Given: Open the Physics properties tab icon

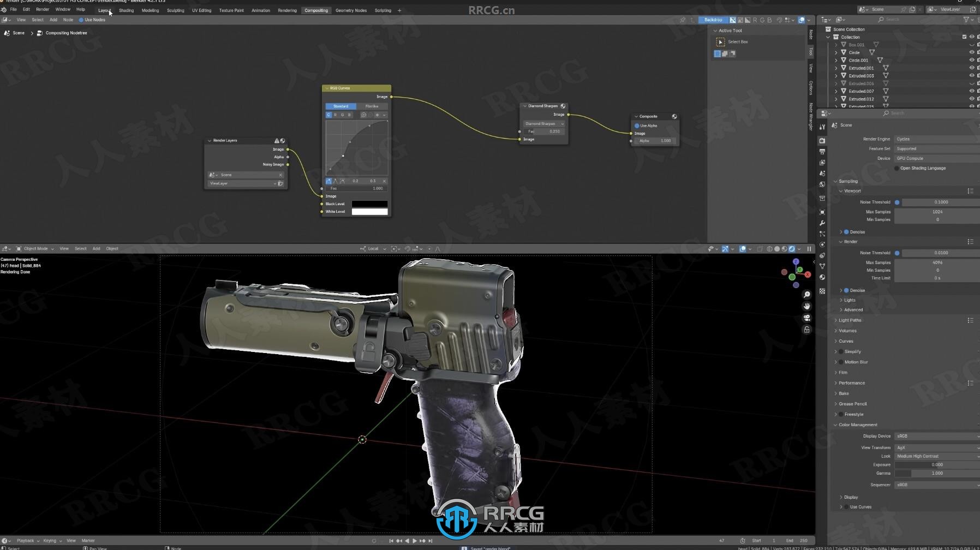Looking at the screenshot, I should click(x=822, y=245).
